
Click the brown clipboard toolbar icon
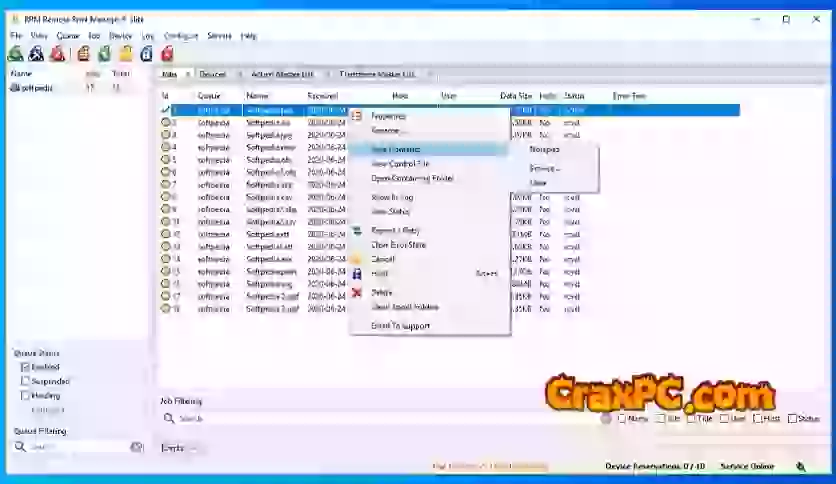[x=84, y=53]
